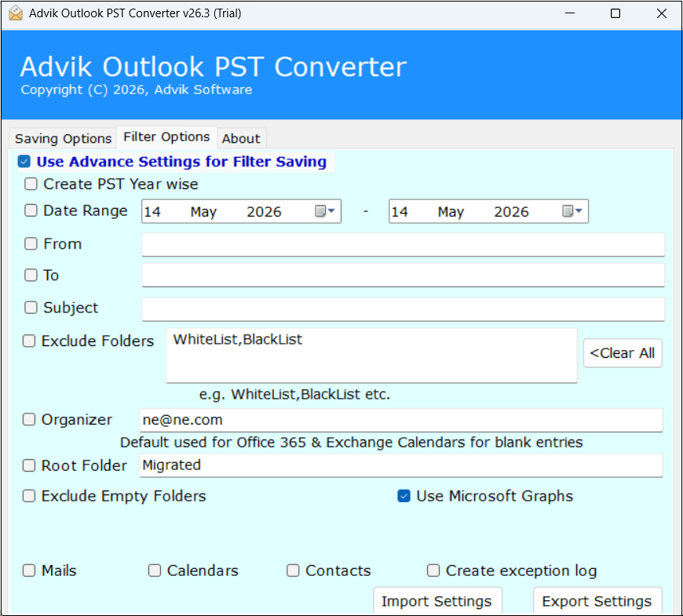683x616 pixels.
Task: Click the Export Settings button
Action: click(597, 601)
